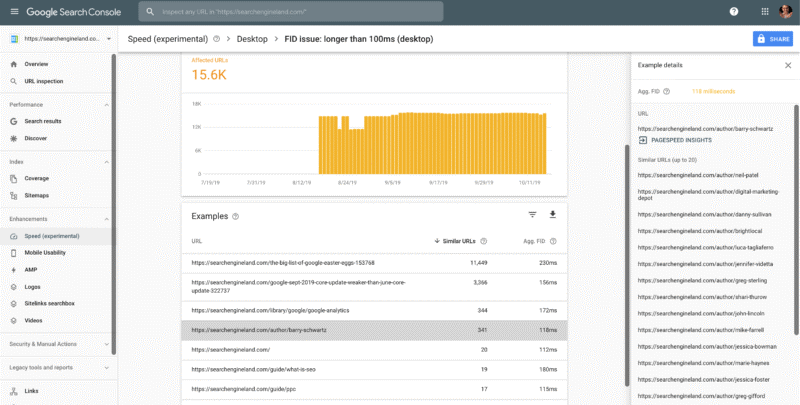
Task: Select the author/barry-schwartz example row
Action: click(x=374, y=331)
